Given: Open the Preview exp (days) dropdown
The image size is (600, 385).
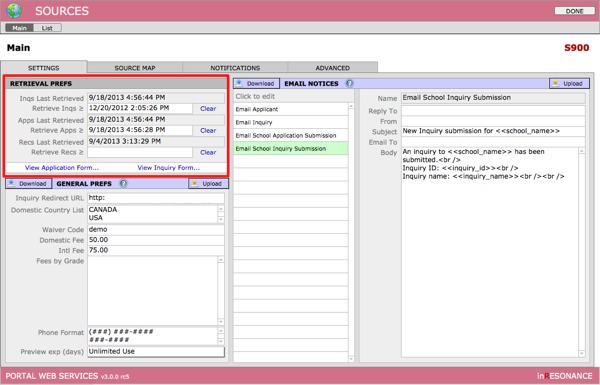Looking at the screenshot, I should [156, 352].
